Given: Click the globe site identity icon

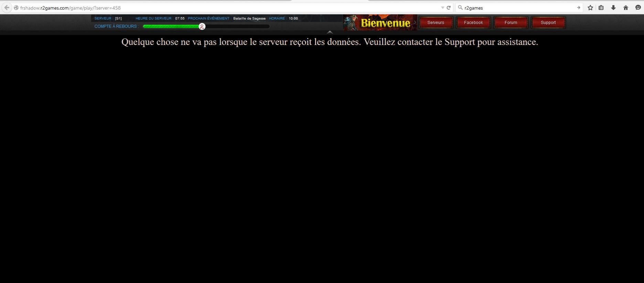Looking at the screenshot, I should [16, 8].
